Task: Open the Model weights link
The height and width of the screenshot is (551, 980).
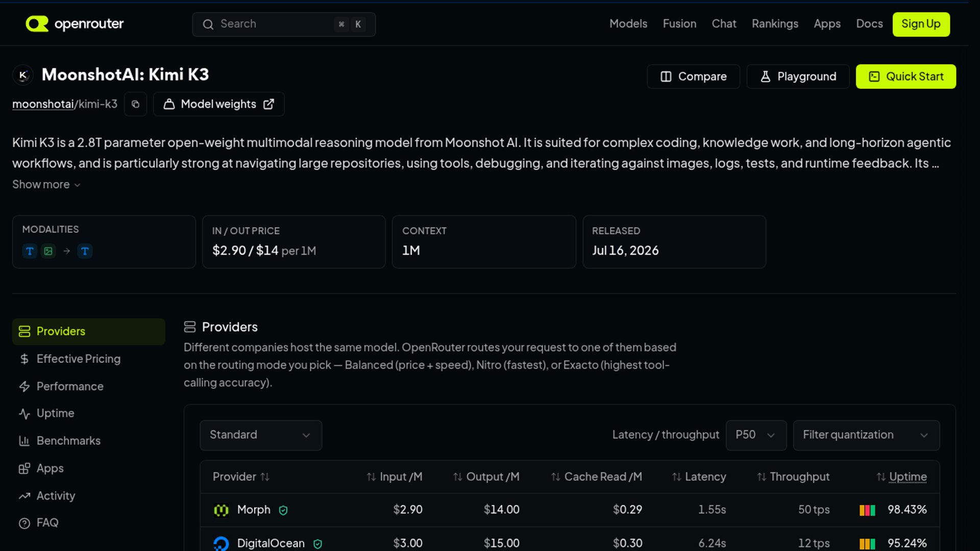Action: pyautogui.click(x=219, y=104)
